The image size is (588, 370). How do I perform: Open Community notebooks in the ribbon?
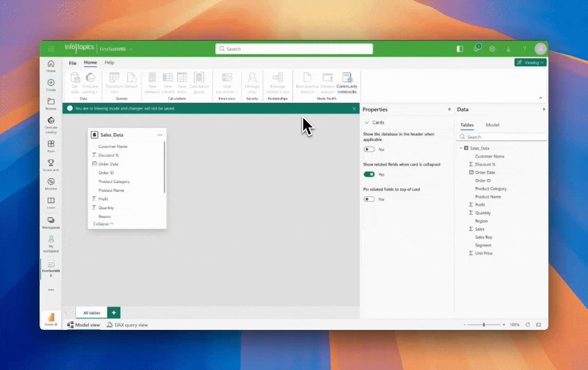(347, 82)
